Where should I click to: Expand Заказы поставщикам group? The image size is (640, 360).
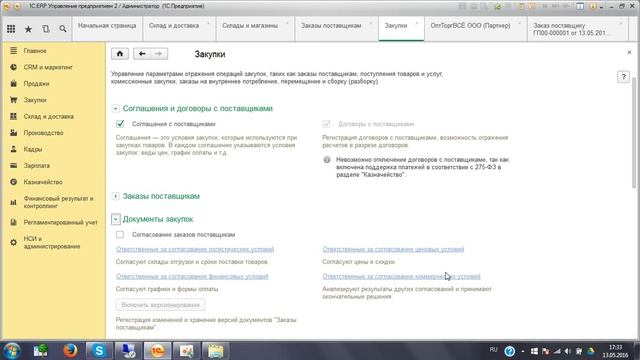pyautogui.click(x=116, y=196)
